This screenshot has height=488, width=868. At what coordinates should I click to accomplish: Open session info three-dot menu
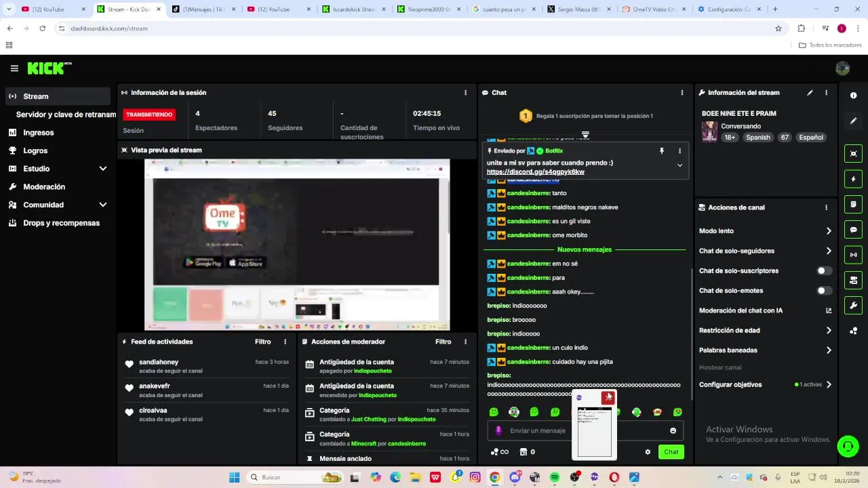click(465, 93)
